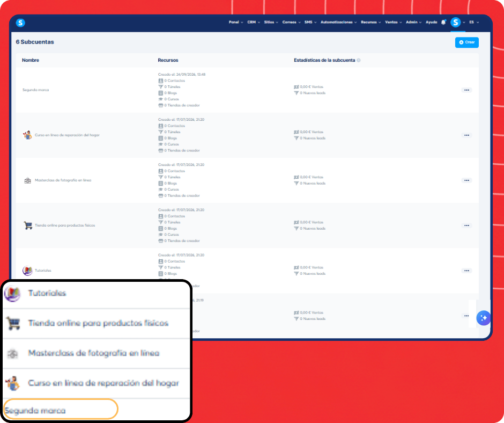Image resolution: width=504 pixels, height=423 pixels.
Task: Click the camera icon of the Masterclass row
Action: point(28,180)
